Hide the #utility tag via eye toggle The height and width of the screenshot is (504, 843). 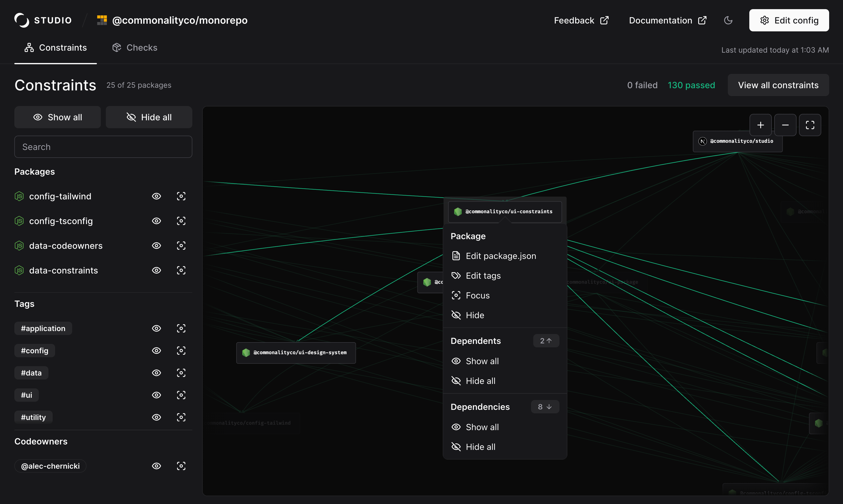[156, 417]
